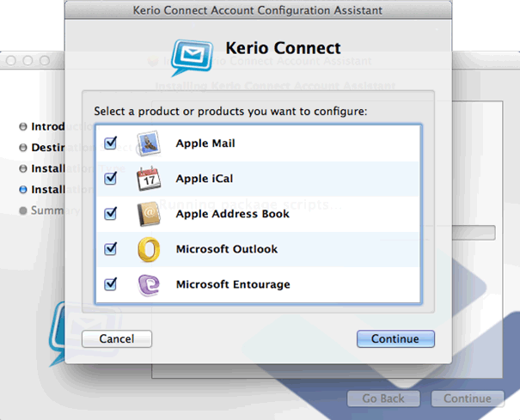Click the Apple Address Book icon
Screen dimensions: 520x420
(x=149, y=214)
